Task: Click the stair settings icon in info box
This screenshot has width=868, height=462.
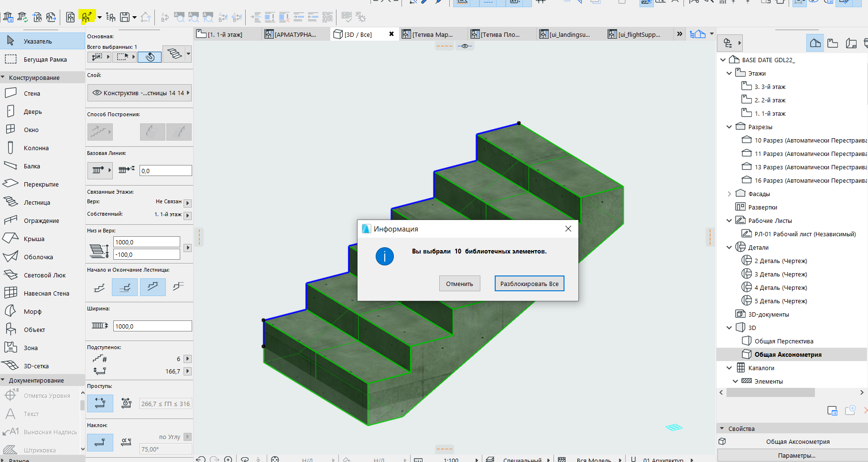Action: [174, 54]
